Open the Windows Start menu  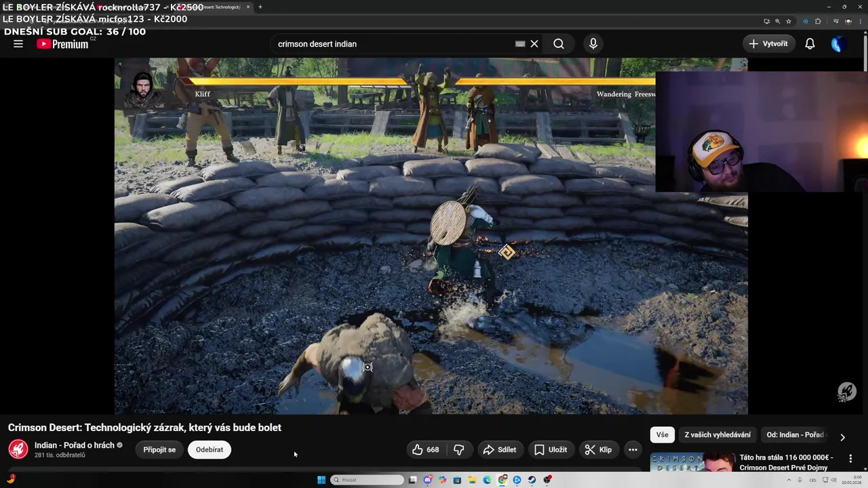tap(321, 480)
